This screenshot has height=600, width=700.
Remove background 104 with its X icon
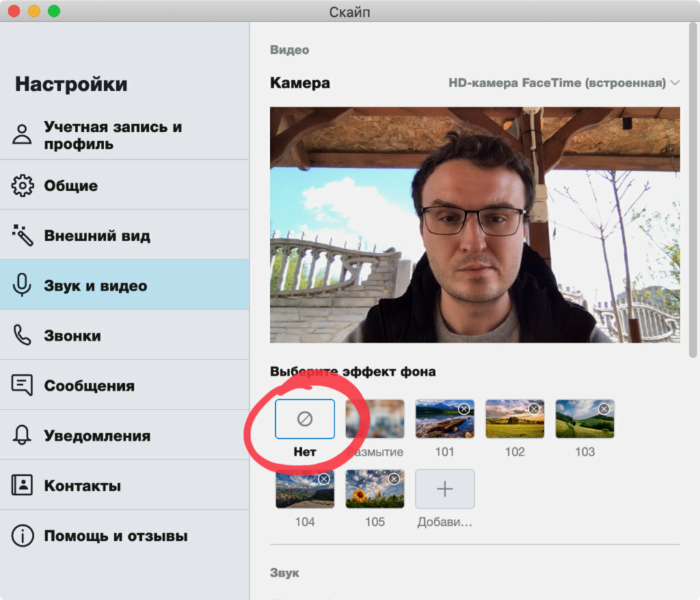(x=324, y=479)
